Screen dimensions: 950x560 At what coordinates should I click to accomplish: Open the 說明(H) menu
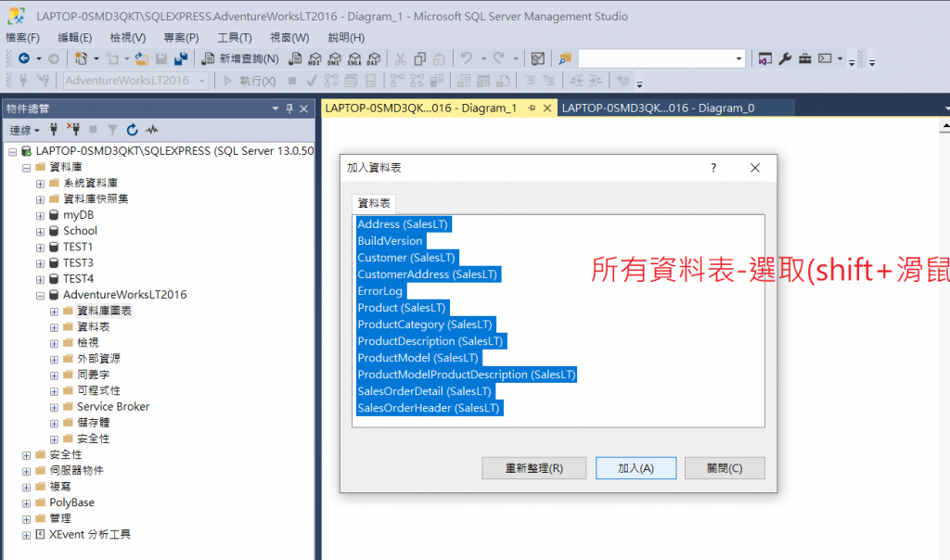pos(346,37)
